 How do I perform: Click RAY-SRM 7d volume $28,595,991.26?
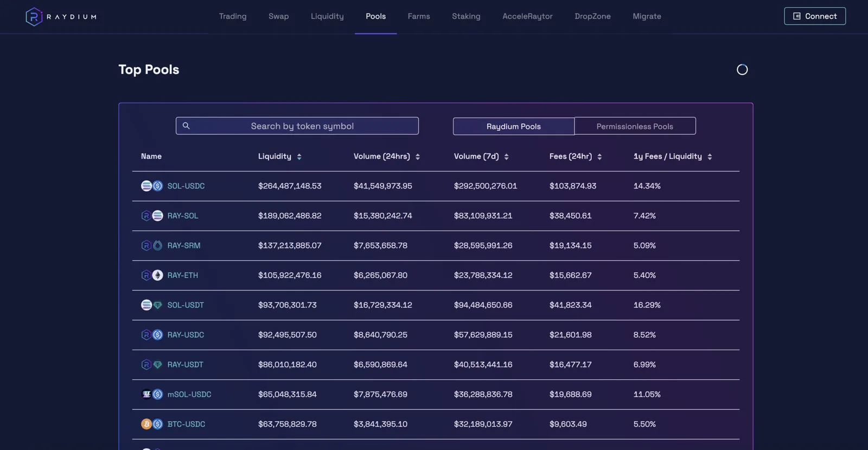(483, 246)
